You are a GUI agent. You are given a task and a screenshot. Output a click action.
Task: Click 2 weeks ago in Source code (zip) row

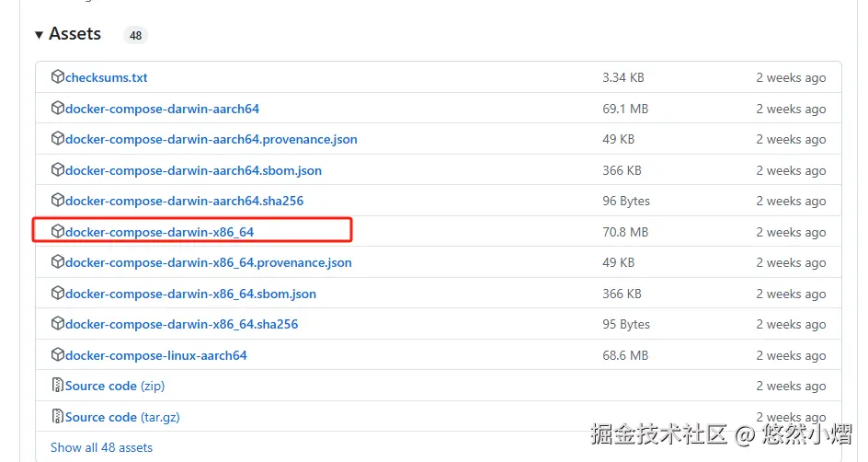click(791, 386)
